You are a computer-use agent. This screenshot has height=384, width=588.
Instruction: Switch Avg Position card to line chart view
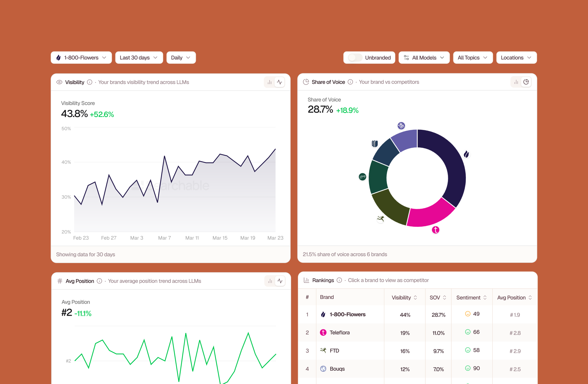coord(280,281)
